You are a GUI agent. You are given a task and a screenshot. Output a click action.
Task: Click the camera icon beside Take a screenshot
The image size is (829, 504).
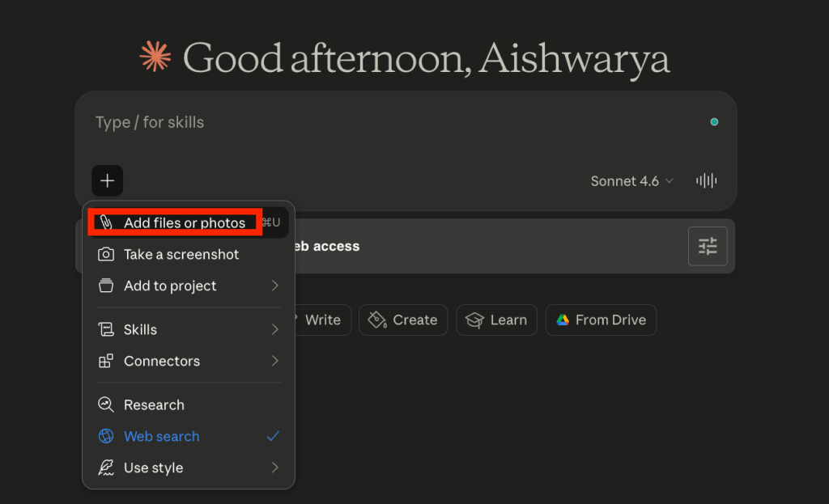tap(106, 254)
